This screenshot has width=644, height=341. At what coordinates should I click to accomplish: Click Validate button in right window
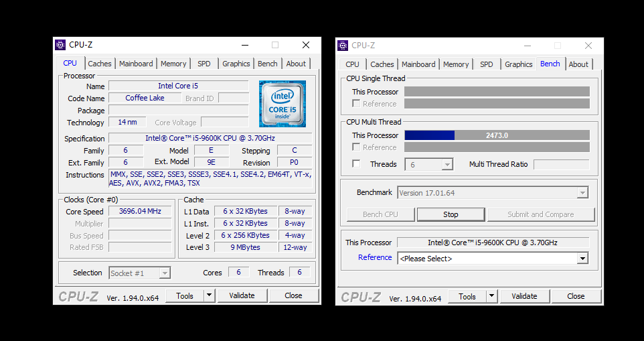click(524, 296)
